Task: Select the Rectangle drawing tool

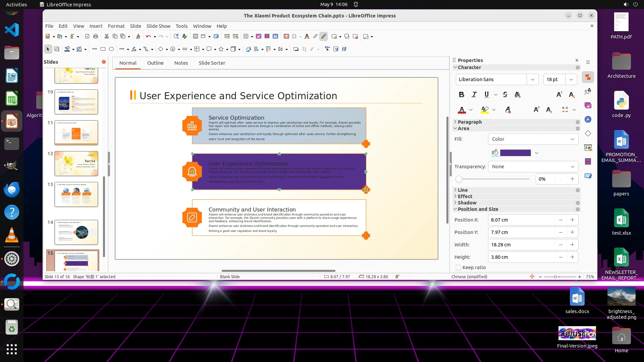Action: [x=103, y=49]
